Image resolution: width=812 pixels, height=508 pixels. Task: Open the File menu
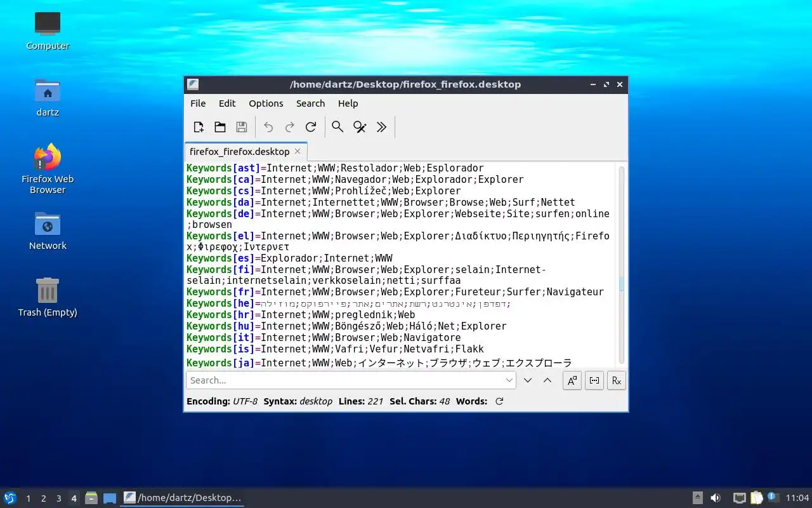coord(198,104)
